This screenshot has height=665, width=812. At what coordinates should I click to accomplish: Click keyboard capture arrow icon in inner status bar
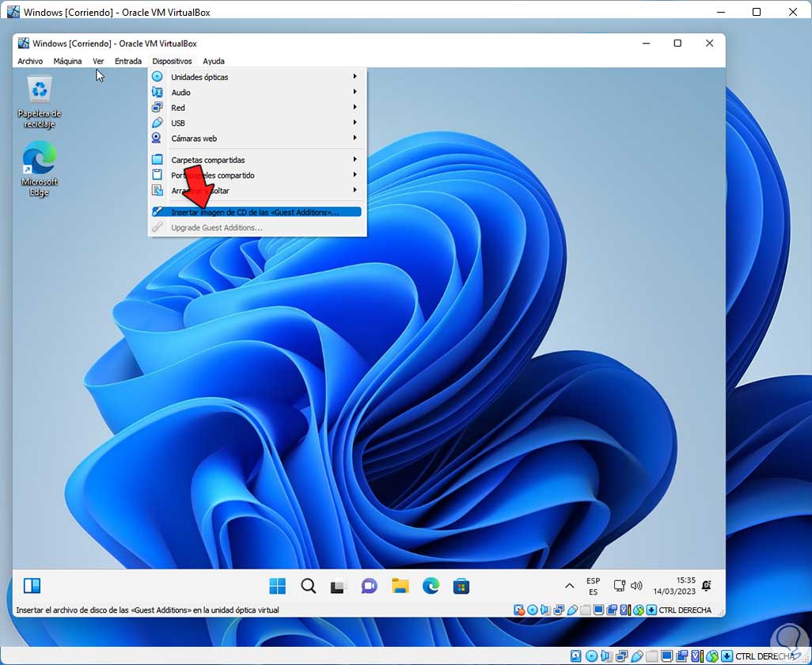[651, 610]
